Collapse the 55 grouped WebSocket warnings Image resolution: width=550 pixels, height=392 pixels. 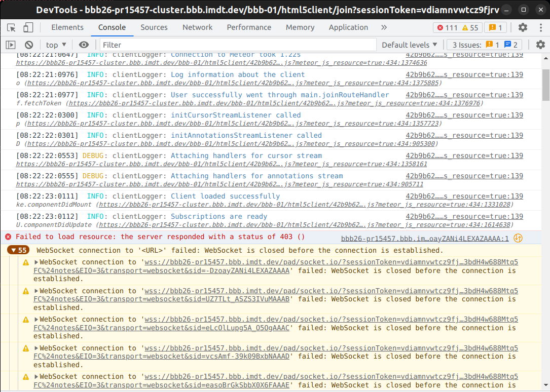(18, 250)
